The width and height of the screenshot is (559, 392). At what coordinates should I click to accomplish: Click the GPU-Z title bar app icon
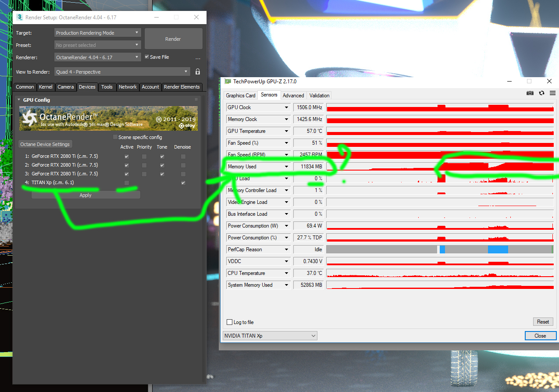click(x=228, y=81)
